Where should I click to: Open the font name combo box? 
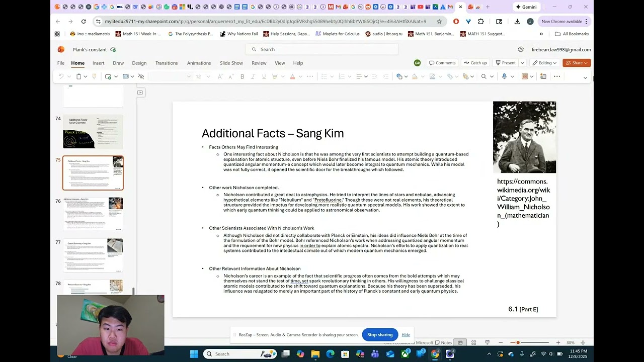[x=171, y=76]
